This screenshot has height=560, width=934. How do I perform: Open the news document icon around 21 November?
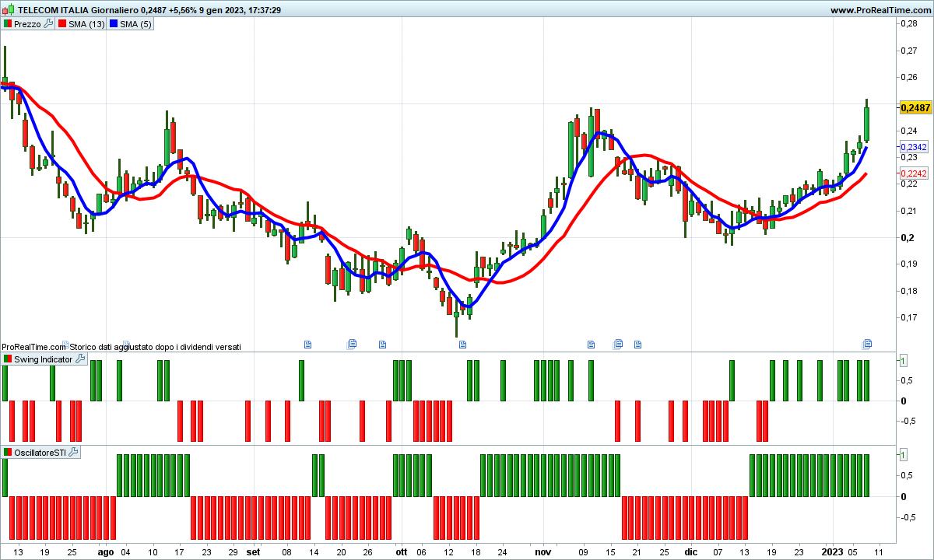637,343
